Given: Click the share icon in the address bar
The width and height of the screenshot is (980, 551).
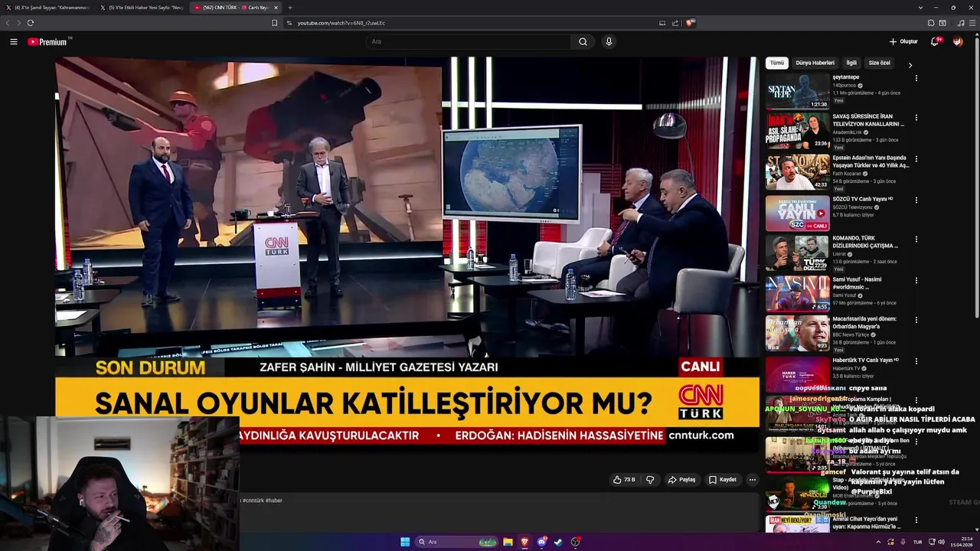Looking at the screenshot, I should coord(675,23).
